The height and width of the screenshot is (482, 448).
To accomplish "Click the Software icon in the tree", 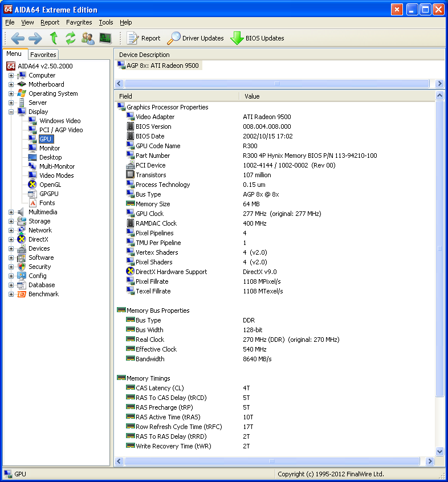I will point(22,258).
